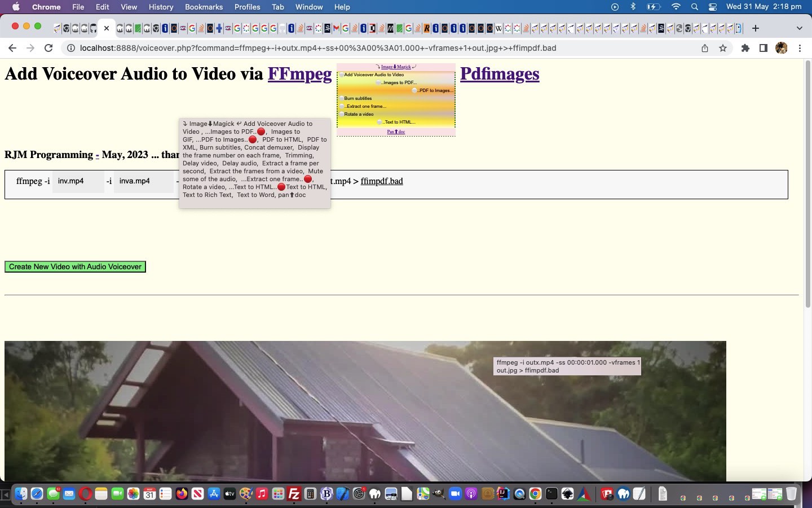Screen dimensions: 812x508
Task: Open Apple TV from the Dock
Action: tap(230, 494)
